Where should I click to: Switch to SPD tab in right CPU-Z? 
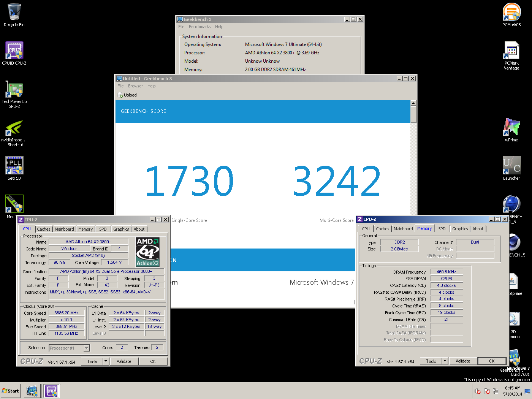pyautogui.click(x=442, y=229)
